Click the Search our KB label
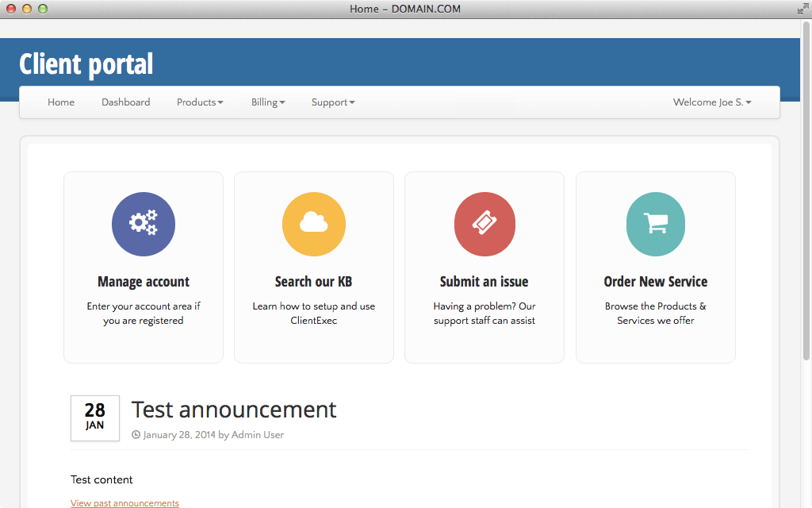Image resolution: width=812 pixels, height=508 pixels. pyautogui.click(x=314, y=281)
